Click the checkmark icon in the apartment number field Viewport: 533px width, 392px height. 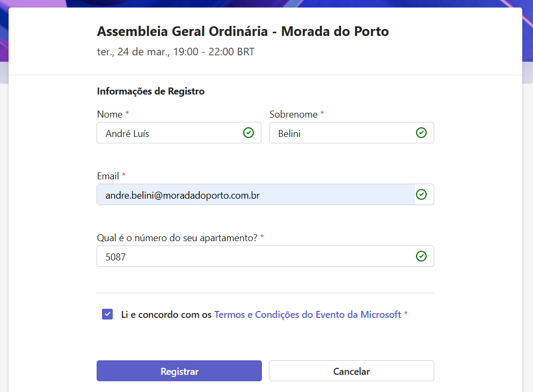[x=421, y=256]
